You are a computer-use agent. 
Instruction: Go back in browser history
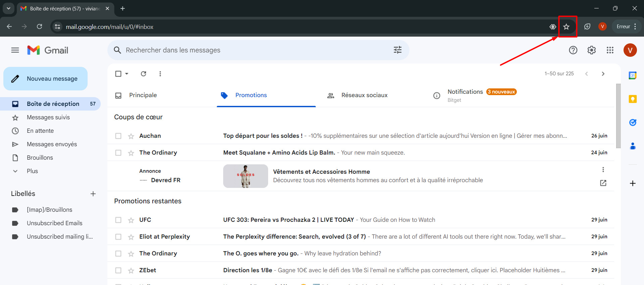click(x=9, y=27)
